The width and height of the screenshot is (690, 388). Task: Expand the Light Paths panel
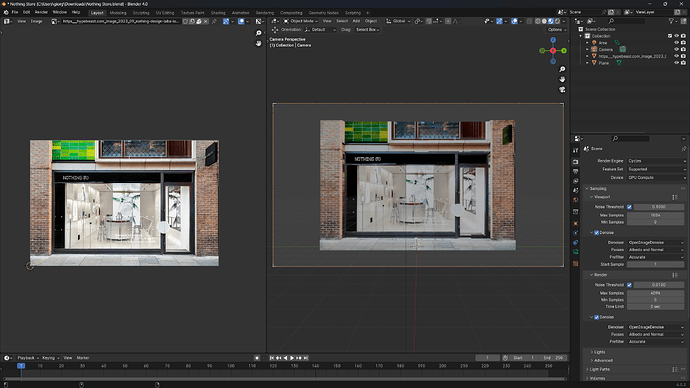[x=599, y=370]
